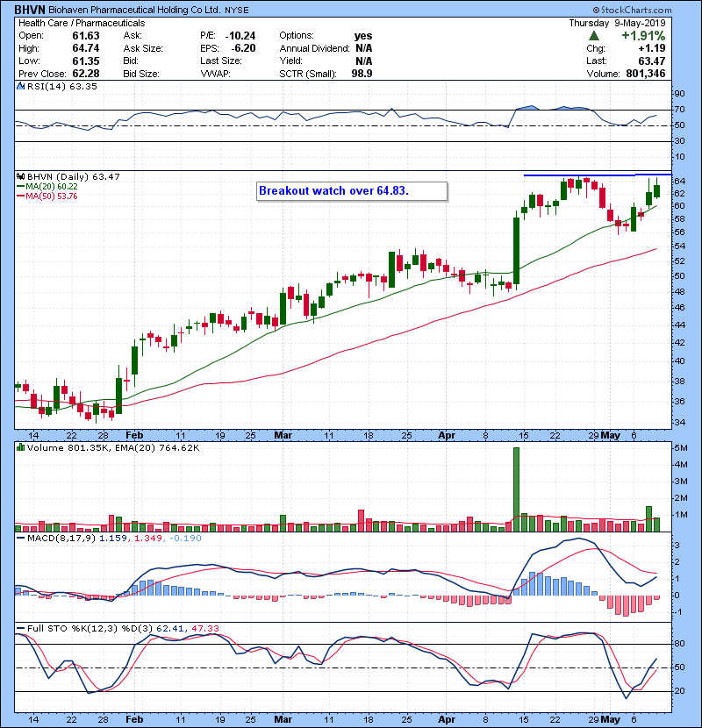702x728 pixels.
Task: Click the P/E value -10.24
Action: [240, 36]
